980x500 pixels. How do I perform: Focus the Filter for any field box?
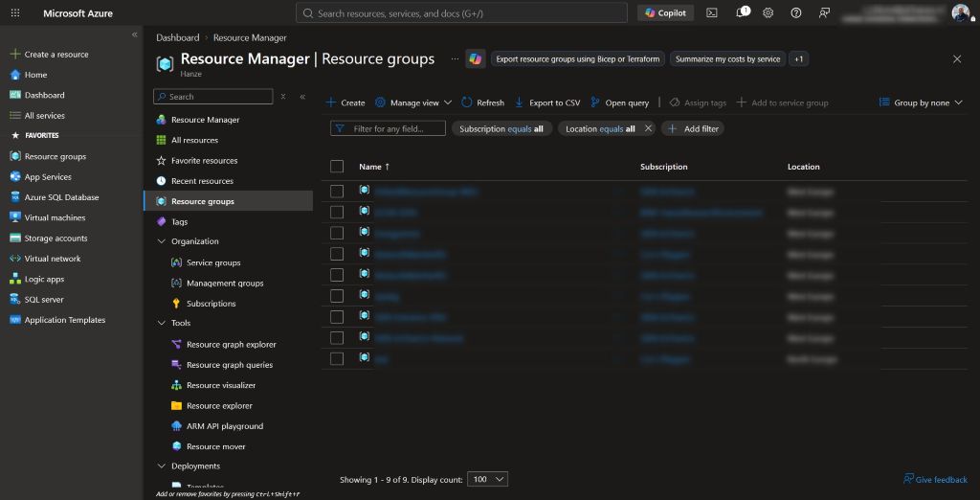[388, 128]
